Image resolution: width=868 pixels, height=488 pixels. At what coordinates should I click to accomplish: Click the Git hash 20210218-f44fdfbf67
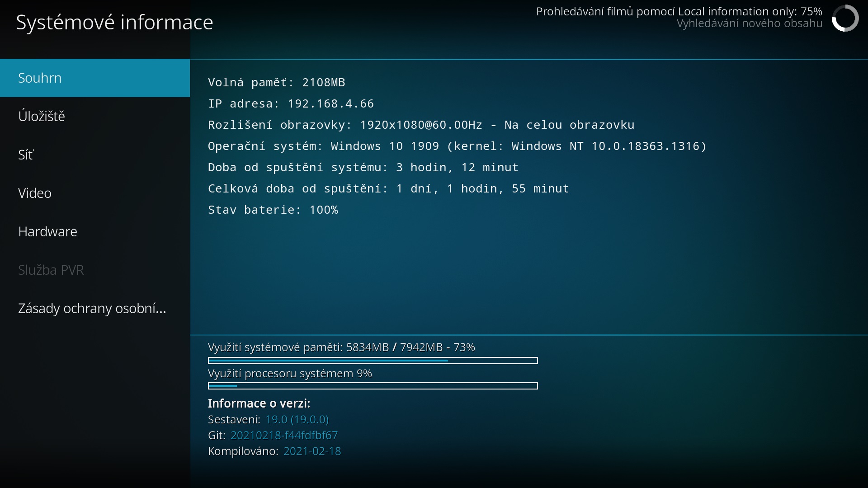[x=284, y=435]
